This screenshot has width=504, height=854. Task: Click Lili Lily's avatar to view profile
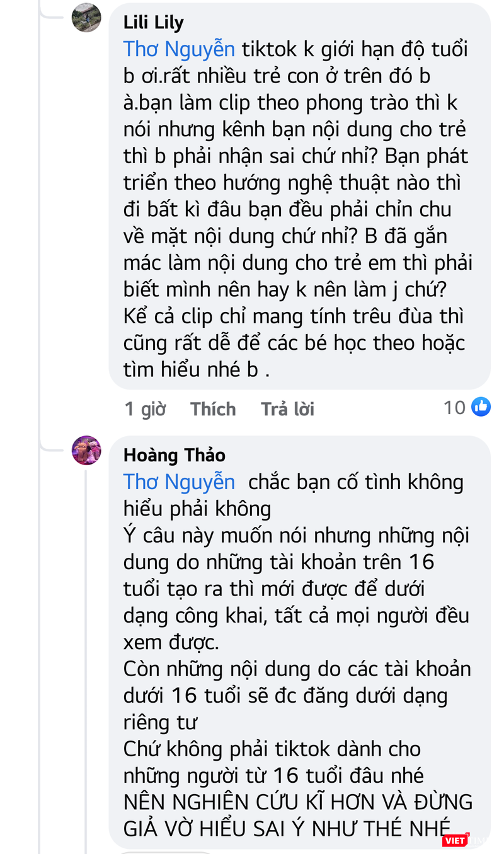click(86, 17)
